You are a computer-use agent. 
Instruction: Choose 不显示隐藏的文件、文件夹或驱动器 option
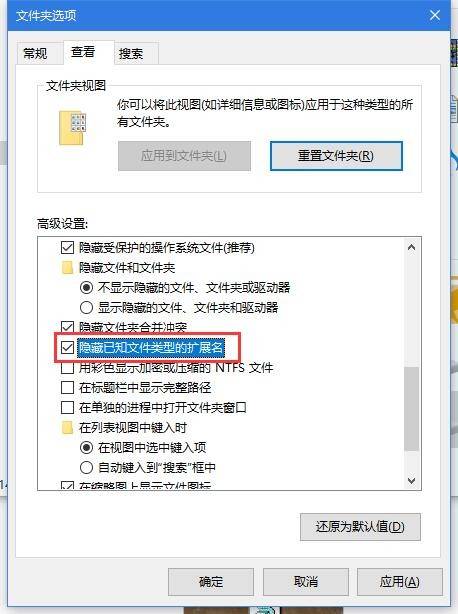pyautogui.click(x=86, y=288)
